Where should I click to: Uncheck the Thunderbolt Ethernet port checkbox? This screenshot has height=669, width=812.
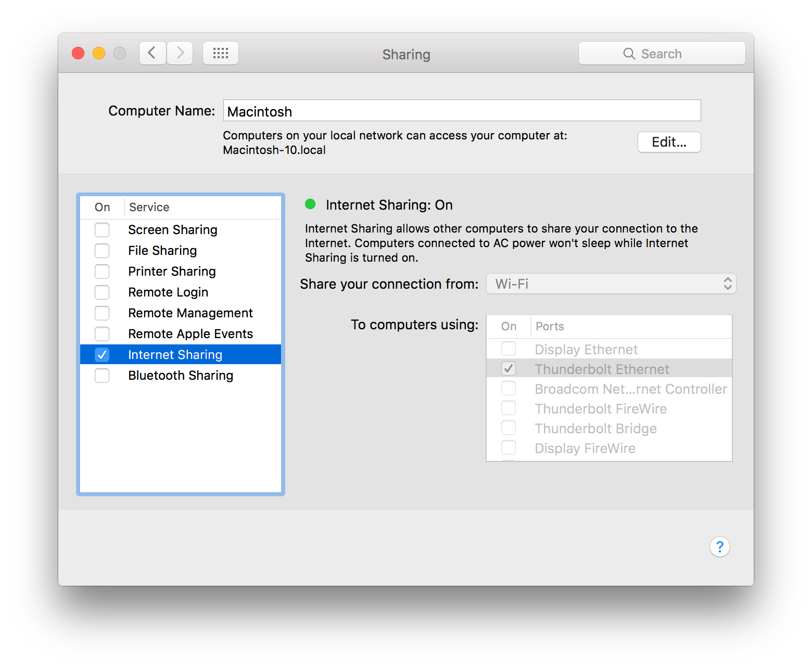[x=509, y=368]
